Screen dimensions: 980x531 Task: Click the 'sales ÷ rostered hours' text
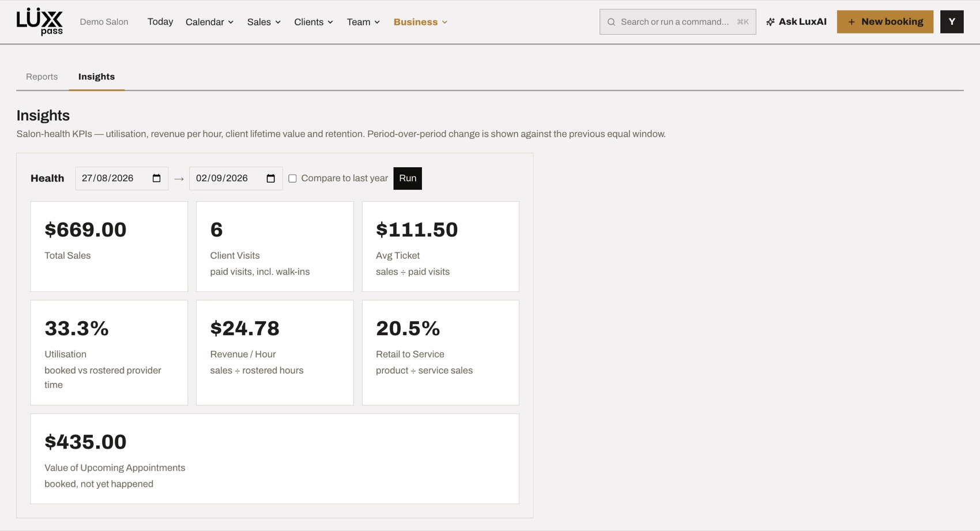257,370
